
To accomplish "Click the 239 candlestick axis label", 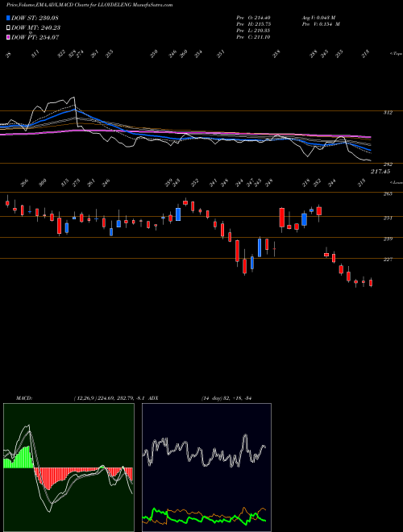I will 388,239.
